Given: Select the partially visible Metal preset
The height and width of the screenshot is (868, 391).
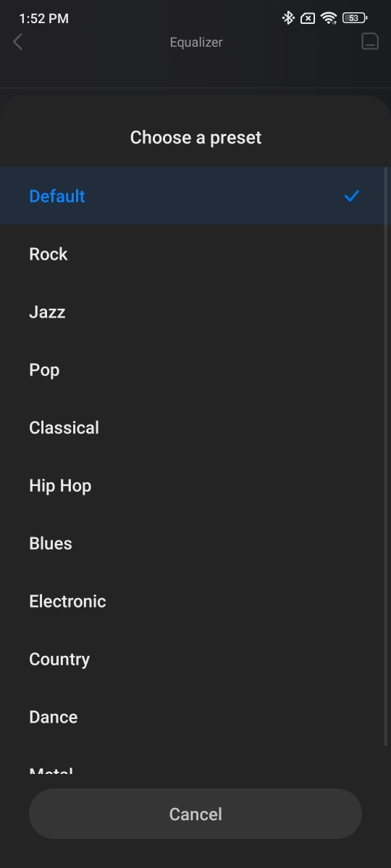Looking at the screenshot, I should [195, 760].
